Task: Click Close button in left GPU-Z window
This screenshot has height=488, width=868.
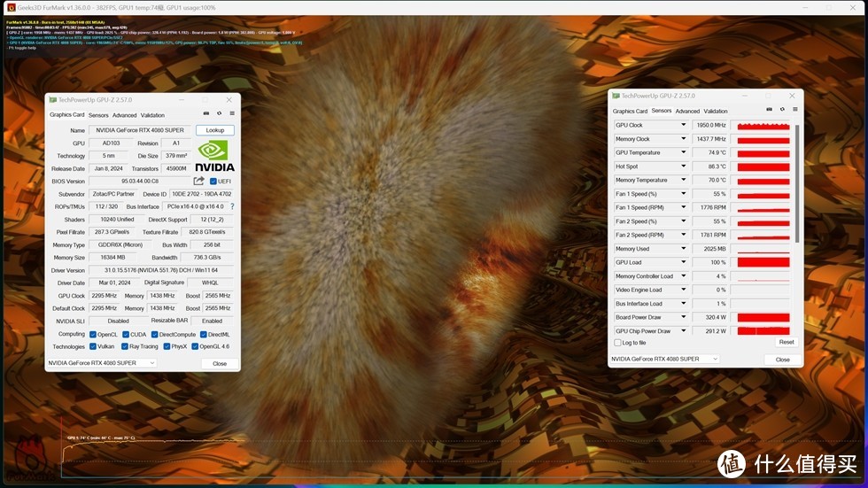Action: (220, 363)
